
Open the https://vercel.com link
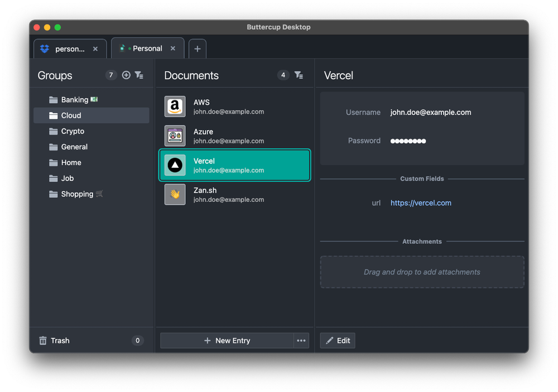coord(421,202)
